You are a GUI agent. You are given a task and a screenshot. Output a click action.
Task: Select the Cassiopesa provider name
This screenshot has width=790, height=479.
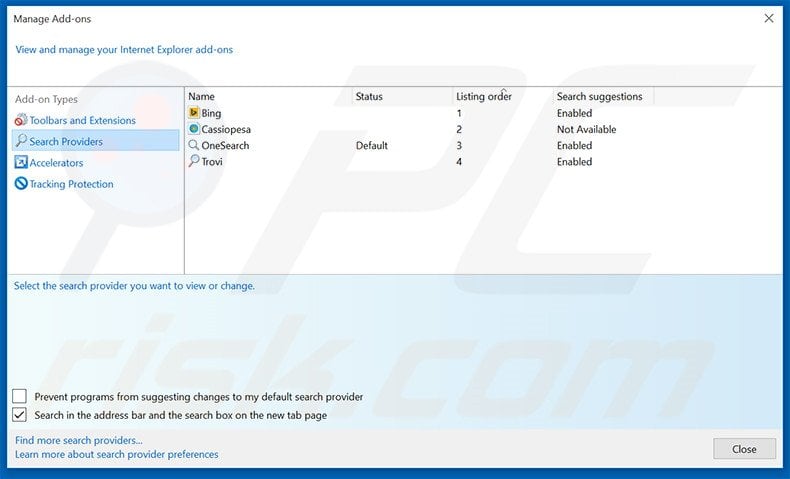pos(226,129)
